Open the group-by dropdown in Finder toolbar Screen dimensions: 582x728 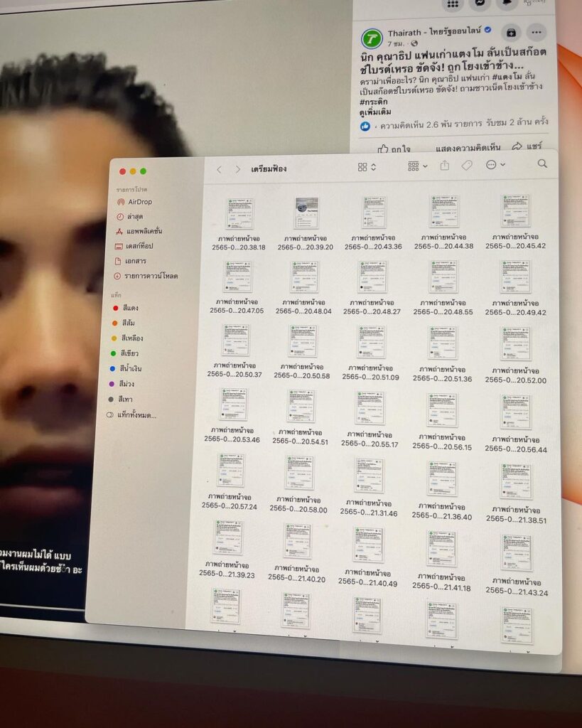click(x=417, y=166)
